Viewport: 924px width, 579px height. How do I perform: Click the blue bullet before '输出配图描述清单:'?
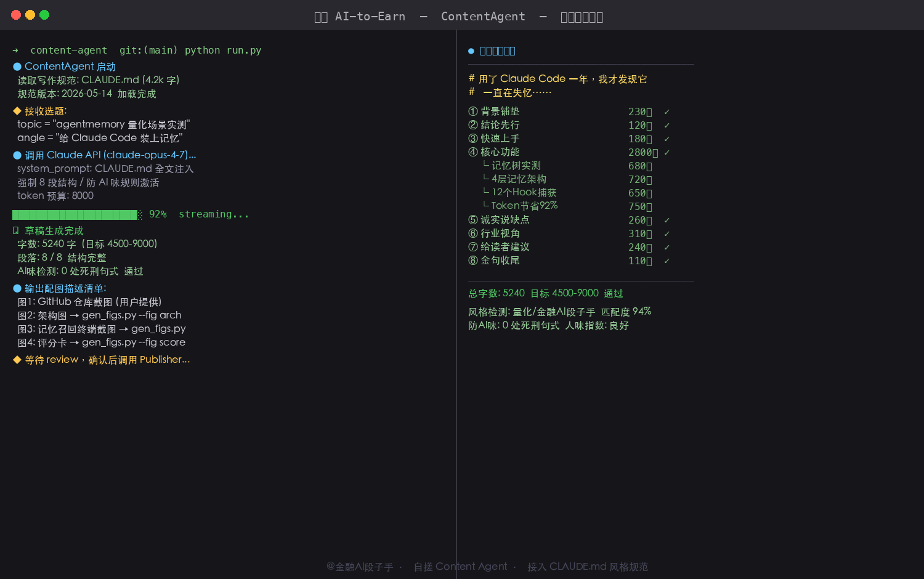click(x=17, y=288)
